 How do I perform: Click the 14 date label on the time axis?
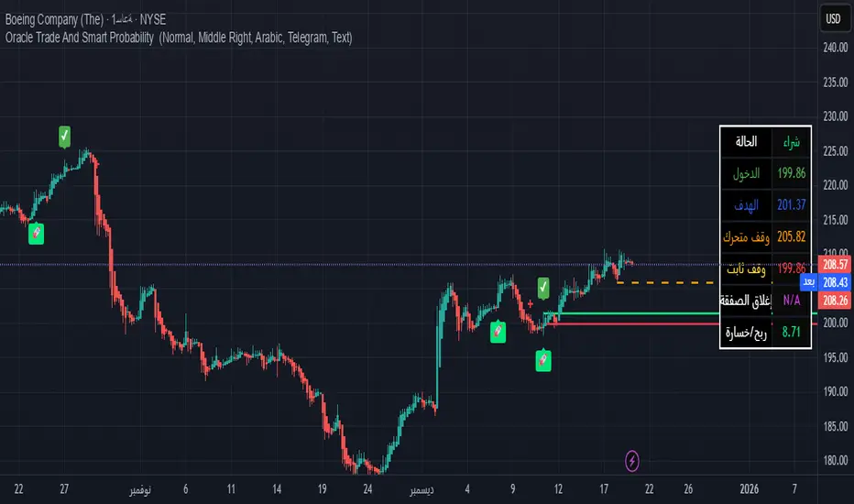(x=277, y=488)
